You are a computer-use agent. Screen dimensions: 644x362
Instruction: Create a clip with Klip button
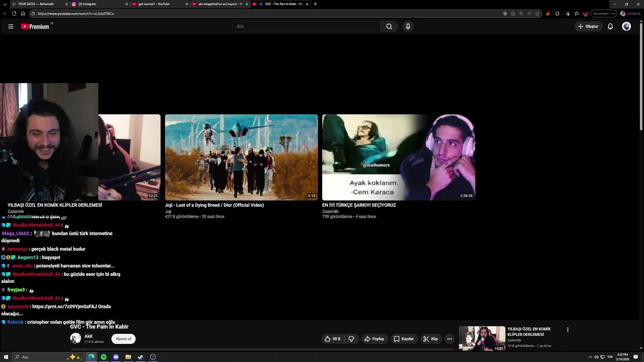(430, 339)
